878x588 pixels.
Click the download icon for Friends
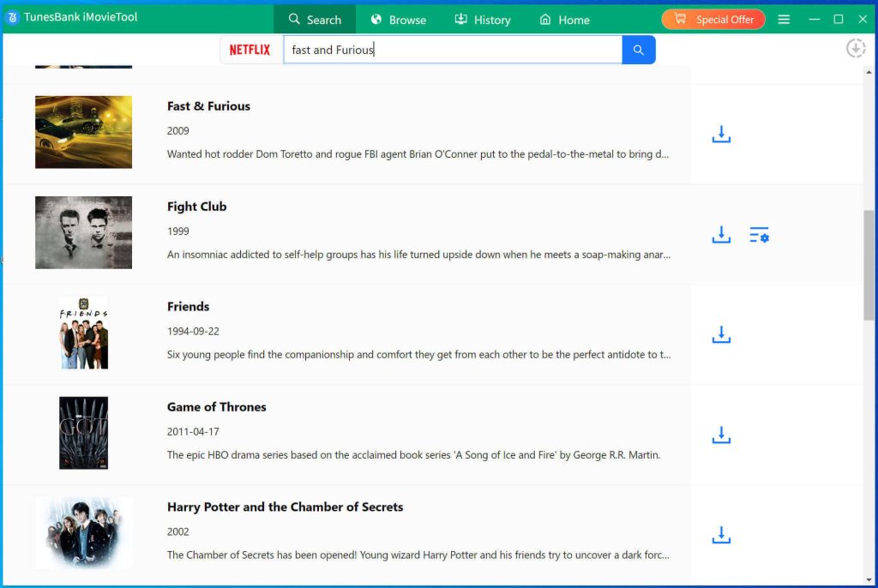(x=721, y=335)
